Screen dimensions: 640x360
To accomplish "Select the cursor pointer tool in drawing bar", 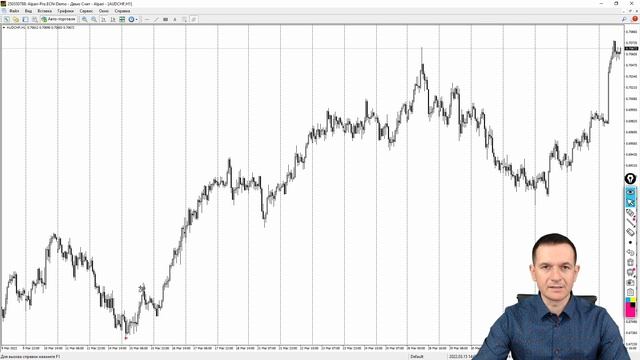I will click(x=631, y=202).
